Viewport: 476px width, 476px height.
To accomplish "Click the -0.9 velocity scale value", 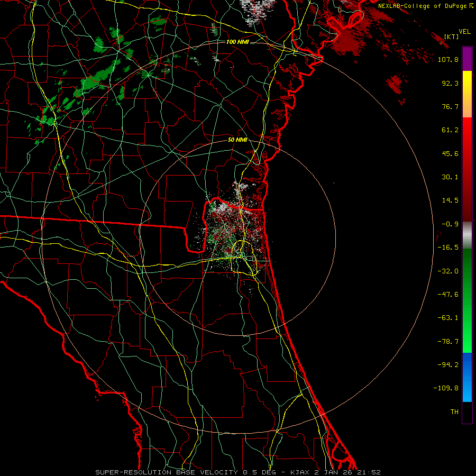I will click(450, 224).
